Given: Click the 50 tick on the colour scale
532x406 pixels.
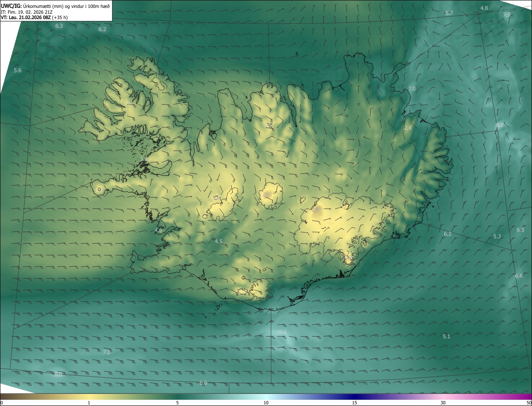Looking at the screenshot, I should pos(529,403).
